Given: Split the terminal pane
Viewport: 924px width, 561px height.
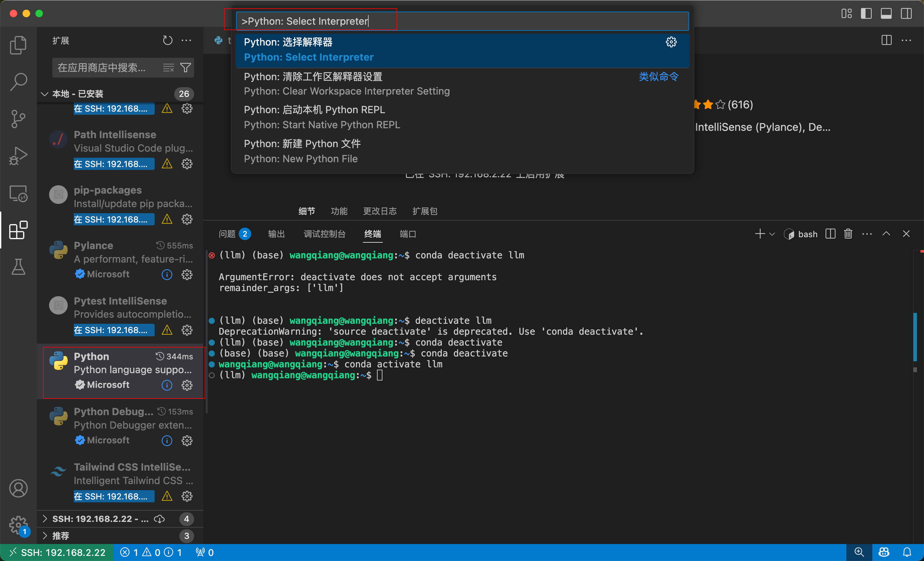Looking at the screenshot, I should tap(830, 234).
